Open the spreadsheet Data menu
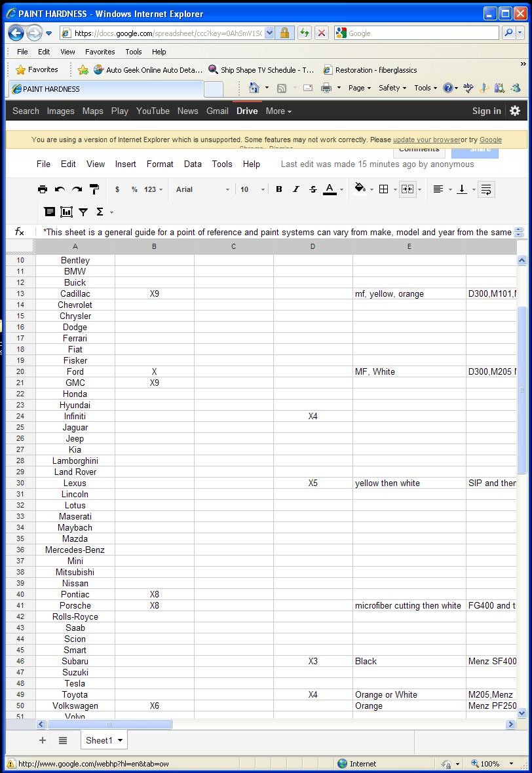 [193, 164]
